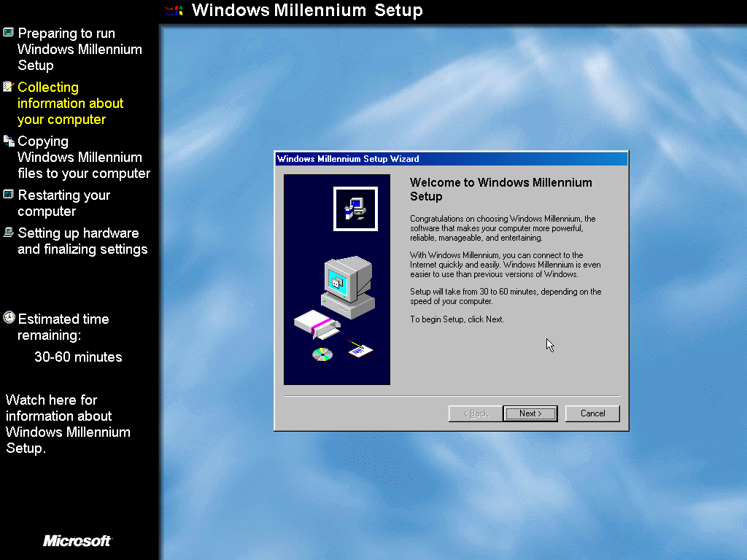The image size is (747, 560).
Task: Click the Cancel button in Setup Wizard
Action: [592, 413]
